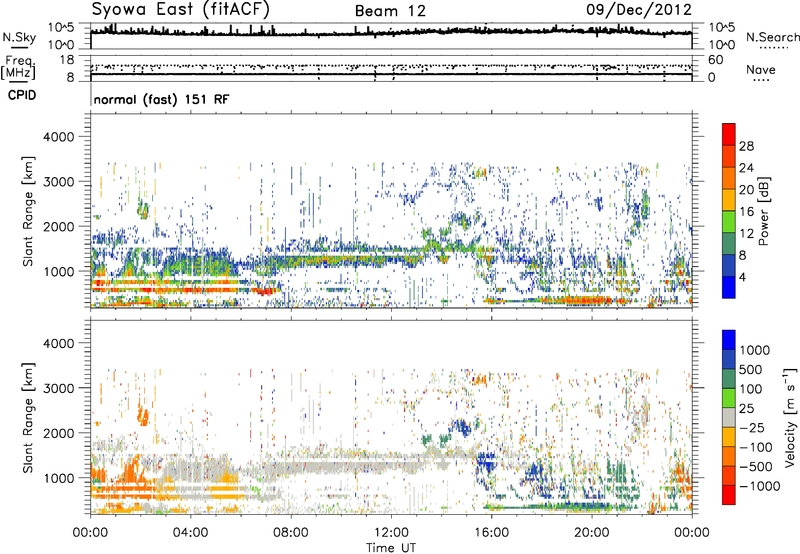Click the 'Beam 12' label

point(390,11)
